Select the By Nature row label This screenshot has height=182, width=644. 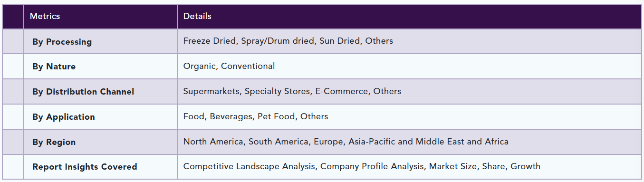click(54, 67)
